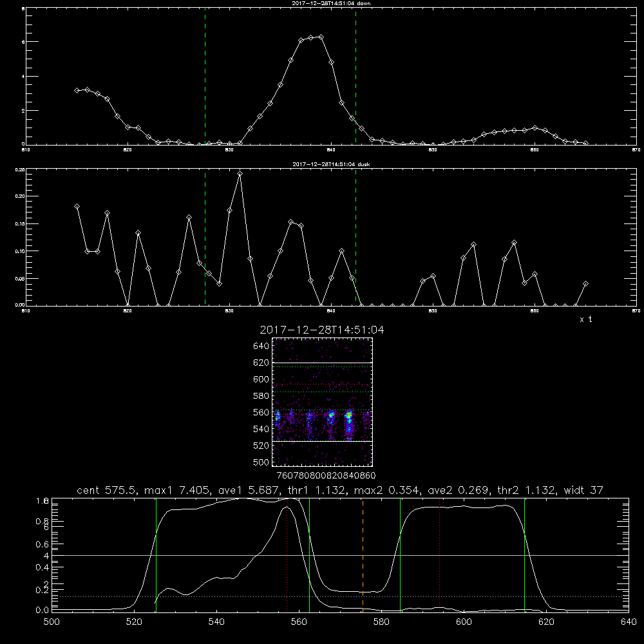The image size is (644, 644).
Task: Click left green dashed line in dawn plot
Action: (x=205, y=78)
